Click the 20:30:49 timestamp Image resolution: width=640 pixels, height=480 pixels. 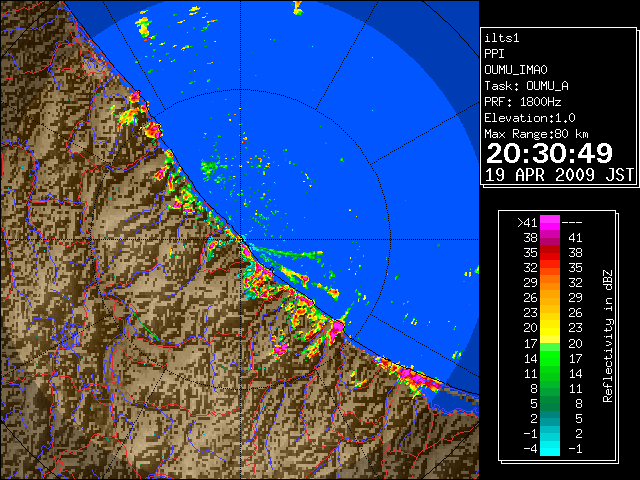click(549, 153)
